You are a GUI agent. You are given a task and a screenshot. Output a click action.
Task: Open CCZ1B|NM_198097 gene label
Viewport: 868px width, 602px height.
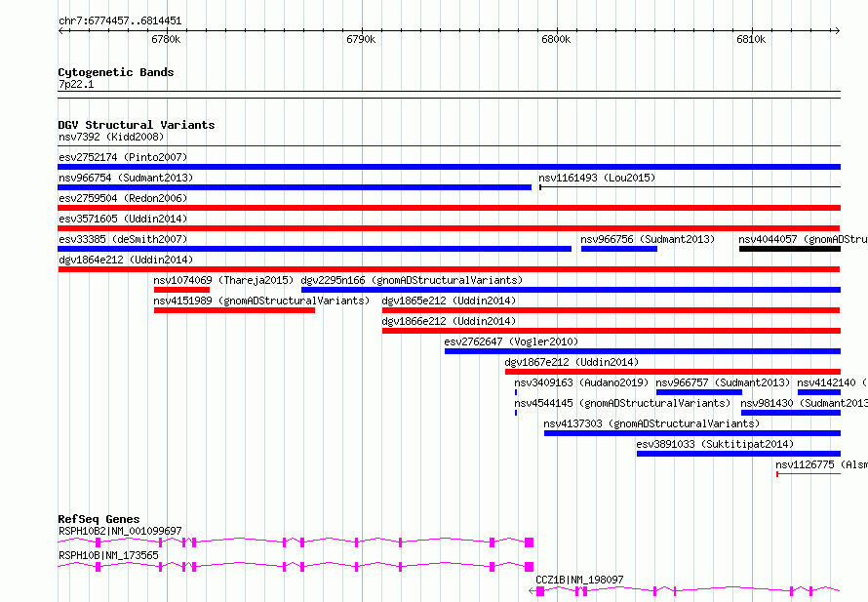(x=579, y=580)
